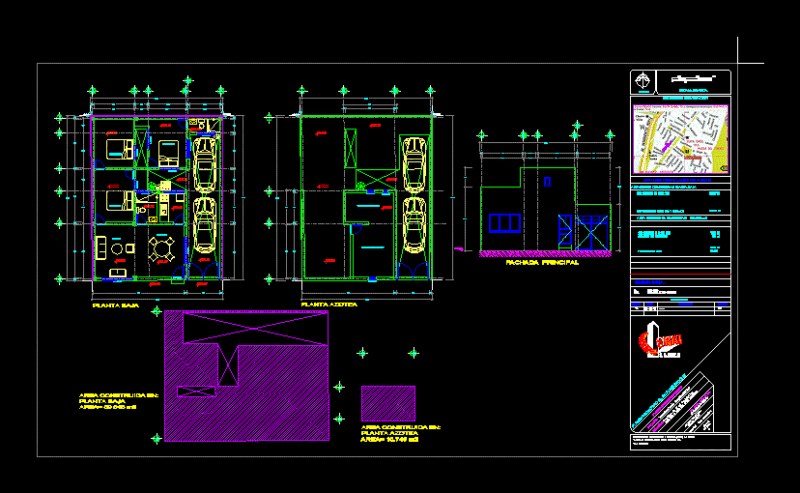Select the upper car in roof plan
800x493 pixels.
(414, 164)
